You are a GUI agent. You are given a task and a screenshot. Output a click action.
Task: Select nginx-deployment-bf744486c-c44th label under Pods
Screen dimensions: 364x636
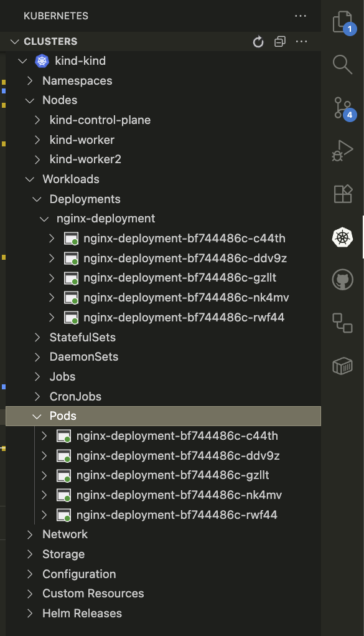click(177, 436)
